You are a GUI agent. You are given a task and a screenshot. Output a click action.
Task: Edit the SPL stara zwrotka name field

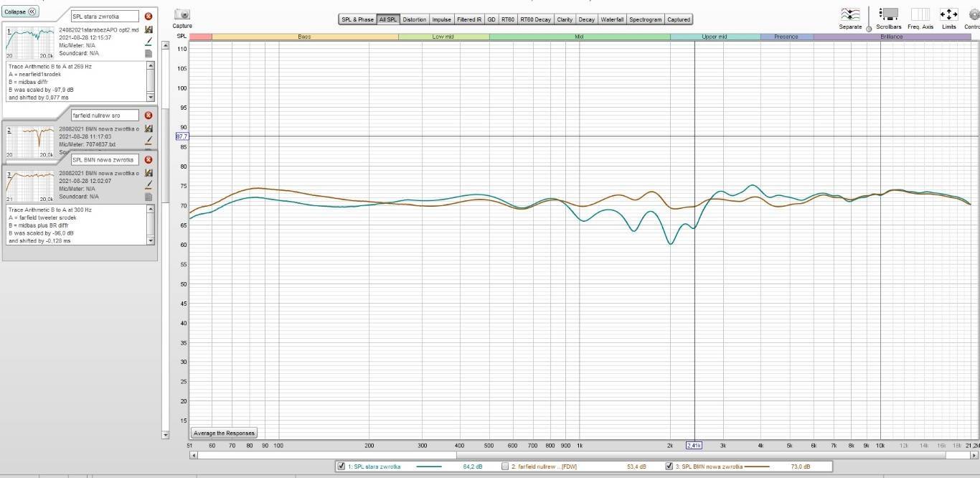coord(105,16)
